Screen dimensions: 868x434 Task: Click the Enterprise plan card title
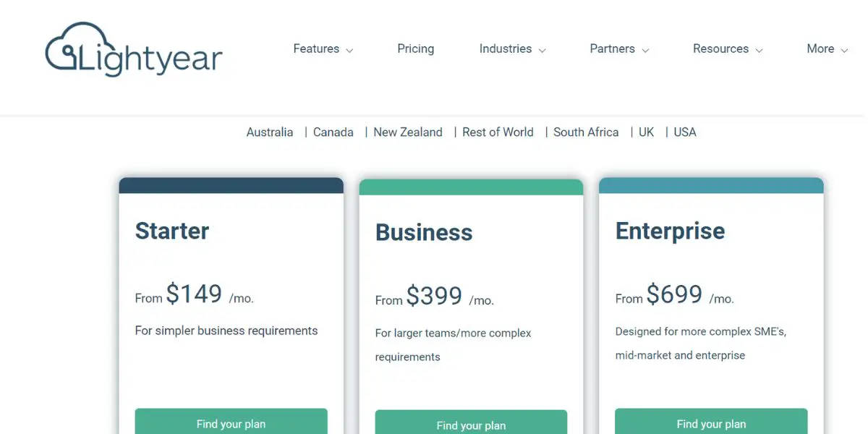coord(670,231)
